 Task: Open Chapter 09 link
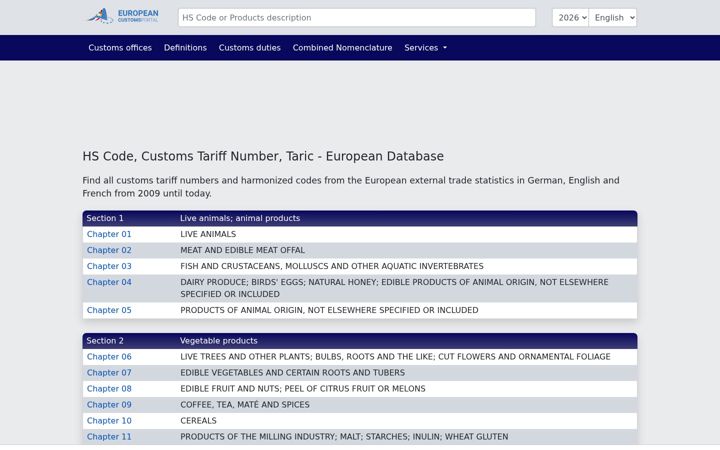tap(109, 405)
